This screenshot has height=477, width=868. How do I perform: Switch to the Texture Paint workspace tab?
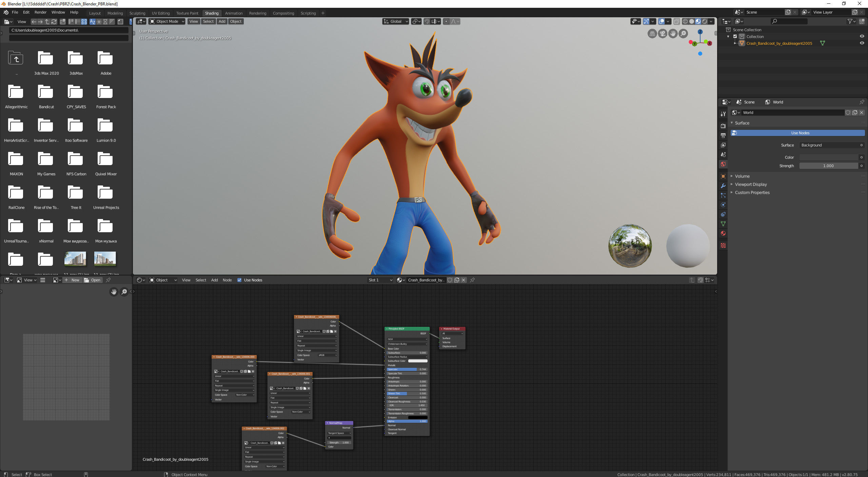(x=187, y=13)
